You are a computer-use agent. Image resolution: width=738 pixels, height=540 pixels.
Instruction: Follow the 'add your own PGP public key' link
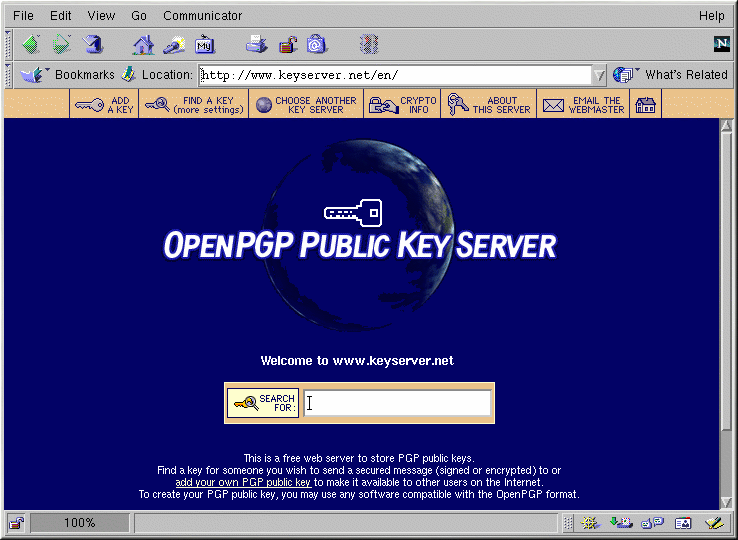tap(243, 482)
